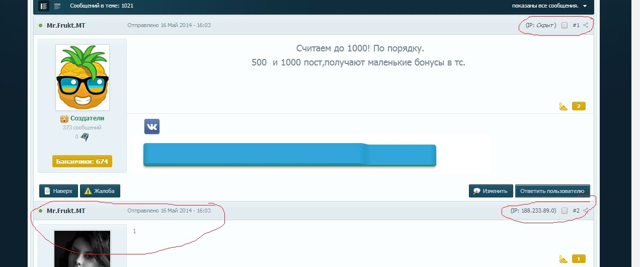Image resolution: width=644 pixels, height=267 pixels.
Task: Click 'Сообщений в теме: 1021' text
Action: click(102, 6)
